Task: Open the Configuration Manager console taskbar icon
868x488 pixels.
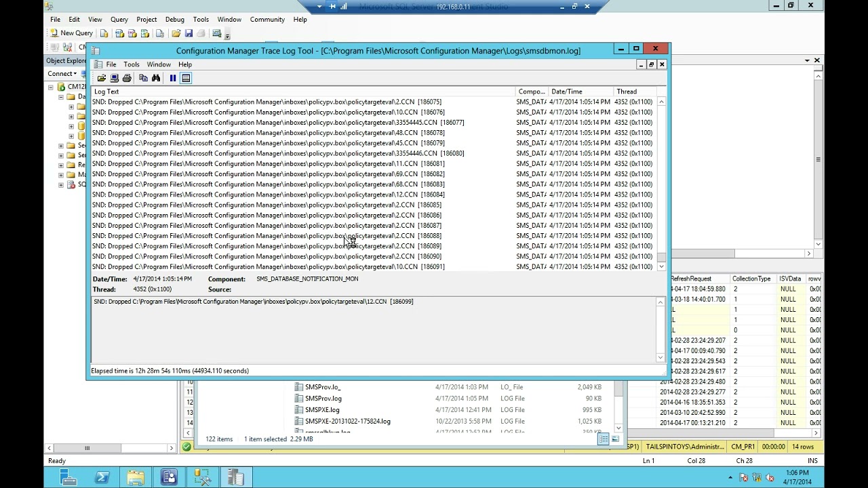Action: click(169, 477)
